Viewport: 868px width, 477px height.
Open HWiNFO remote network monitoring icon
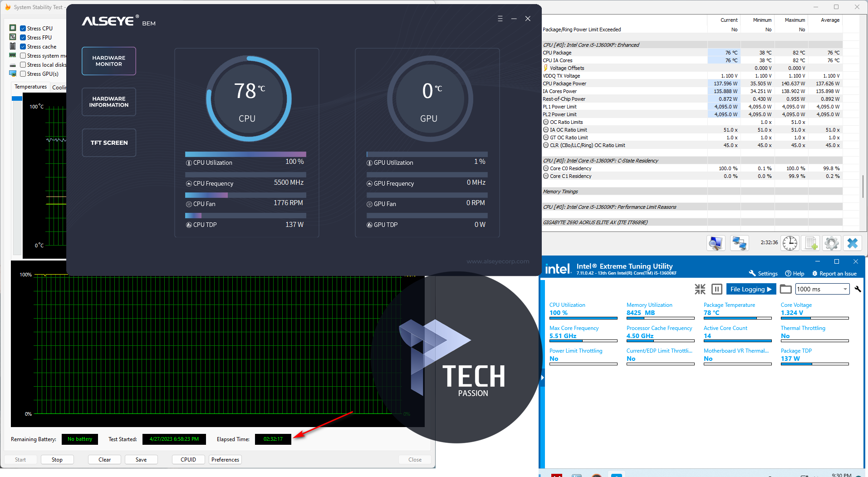pyautogui.click(x=739, y=243)
